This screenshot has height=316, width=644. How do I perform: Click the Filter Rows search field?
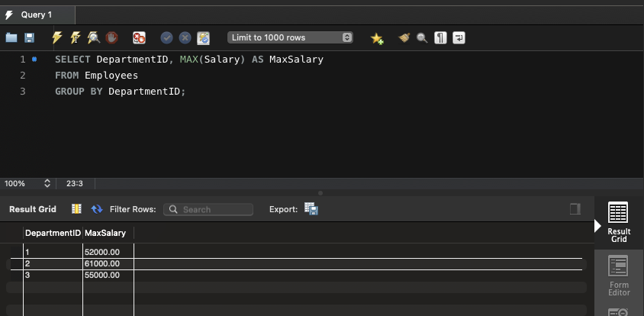tap(208, 209)
